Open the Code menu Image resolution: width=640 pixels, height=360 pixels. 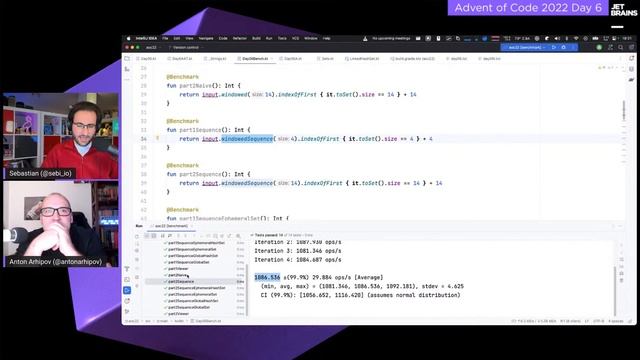[x=223, y=38]
